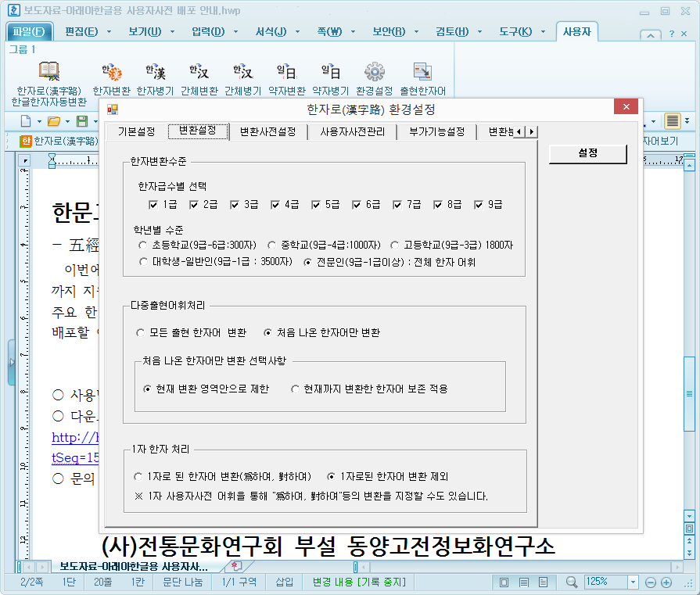Open the zoom percentage dropdown showing 125%
This screenshot has width=700, height=595.
[632, 582]
